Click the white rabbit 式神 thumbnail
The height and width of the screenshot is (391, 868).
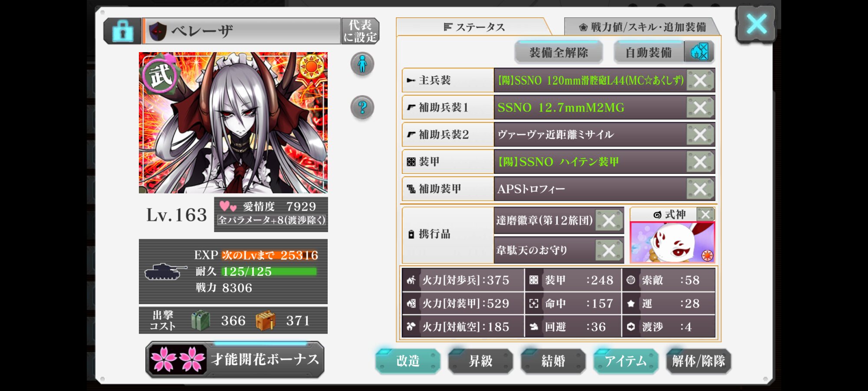pos(672,242)
